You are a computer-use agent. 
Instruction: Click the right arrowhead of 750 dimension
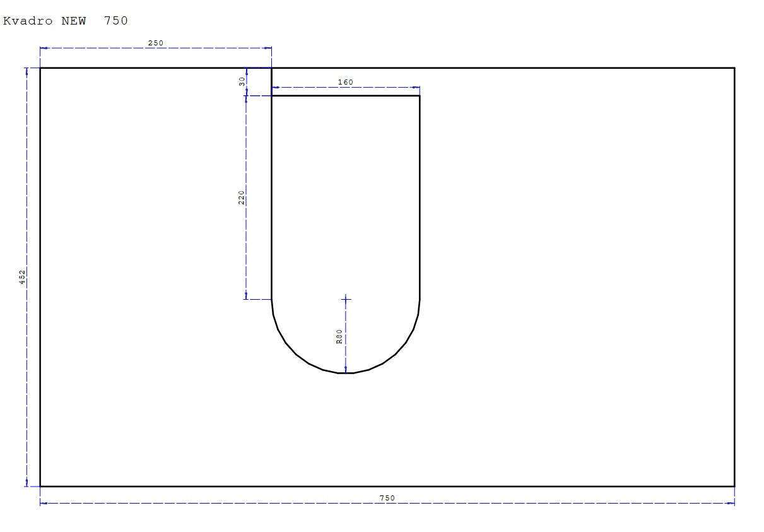coord(731,503)
